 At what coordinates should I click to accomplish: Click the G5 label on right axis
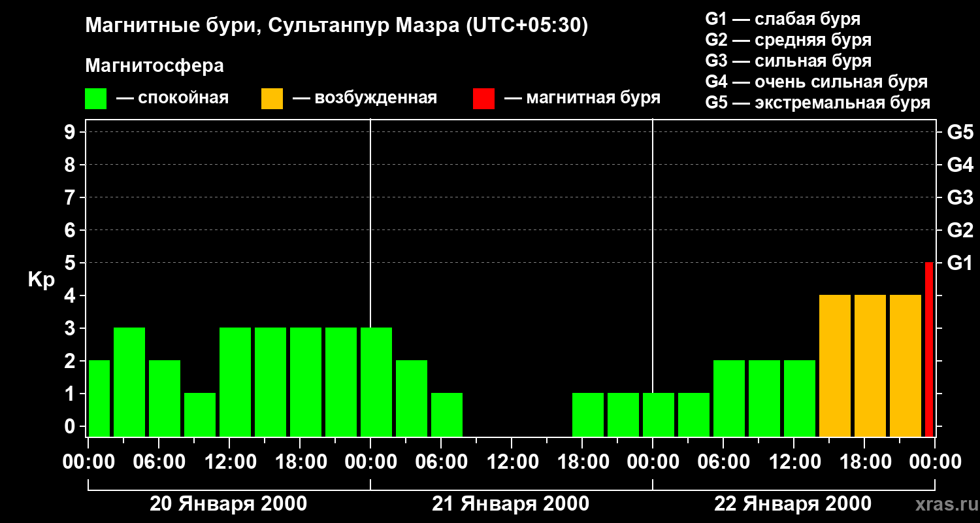coord(960,132)
